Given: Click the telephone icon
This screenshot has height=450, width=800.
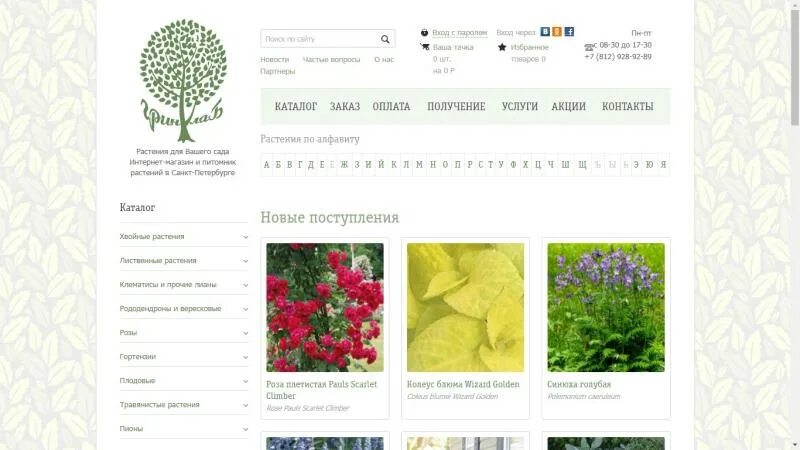Looking at the screenshot, I should coord(589,47).
